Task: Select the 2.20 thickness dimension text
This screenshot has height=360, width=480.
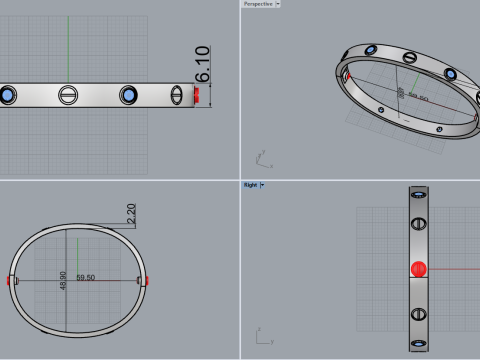Action: click(131, 213)
